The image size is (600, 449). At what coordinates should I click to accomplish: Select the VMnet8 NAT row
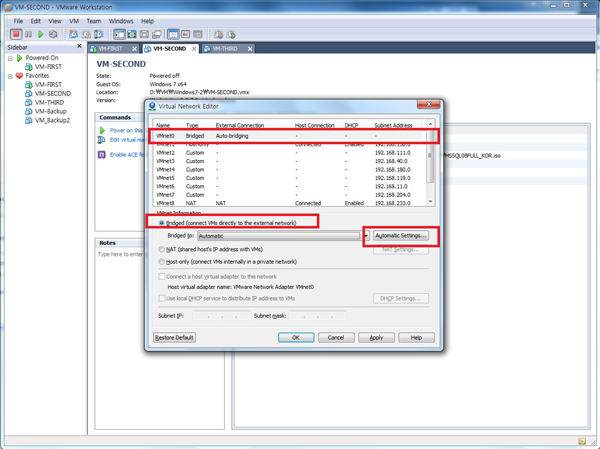click(288, 203)
